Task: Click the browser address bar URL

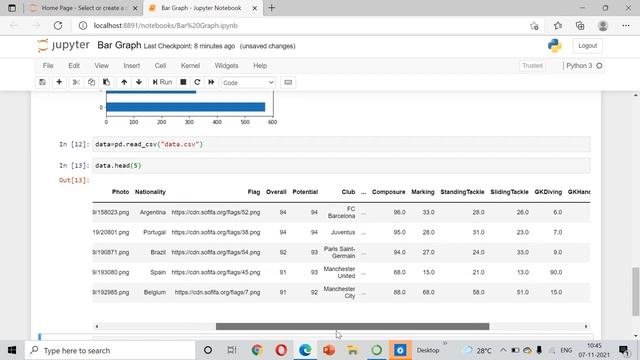Action: click(166, 26)
